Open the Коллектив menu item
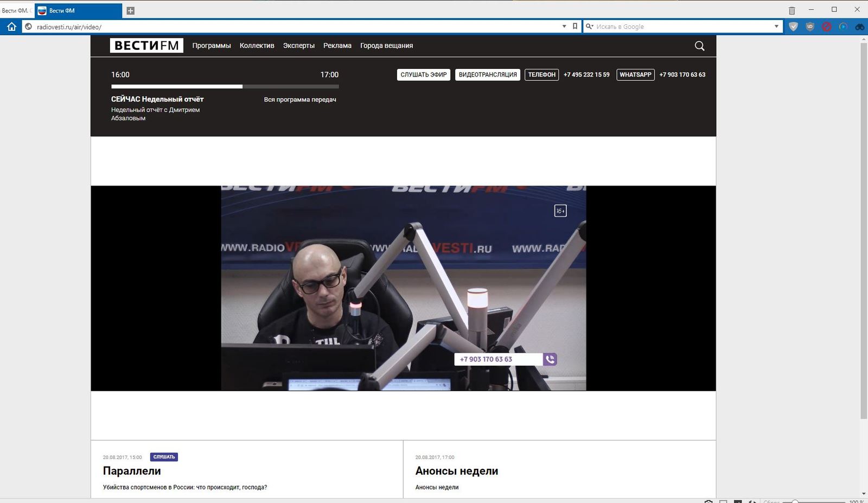This screenshot has width=868, height=503. (x=257, y=46)
